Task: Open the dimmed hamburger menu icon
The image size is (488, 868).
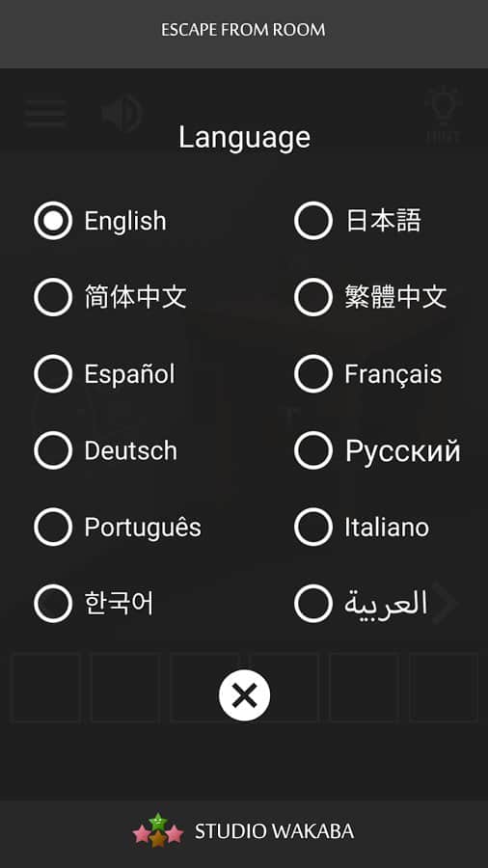Action: 44,114
